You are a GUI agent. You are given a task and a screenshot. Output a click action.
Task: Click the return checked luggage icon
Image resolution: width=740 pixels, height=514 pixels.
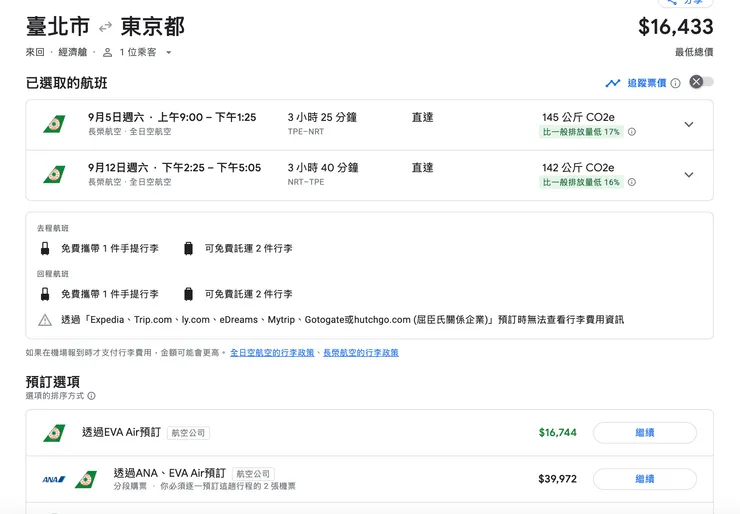pyautogui.click(x=188, y=294)
